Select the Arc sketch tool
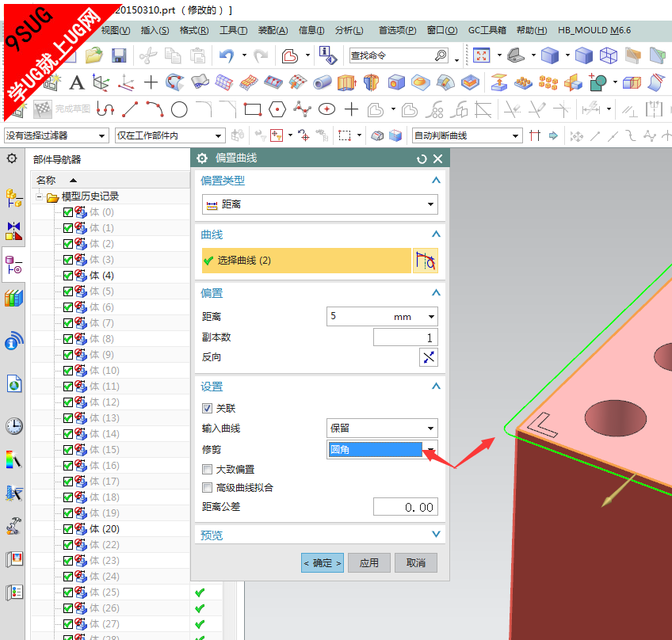672x640 pixels. [155, 109]
